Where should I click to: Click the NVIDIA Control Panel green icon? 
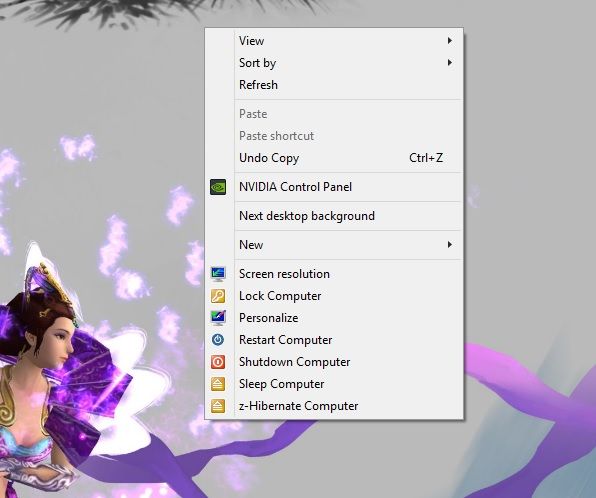218,187
